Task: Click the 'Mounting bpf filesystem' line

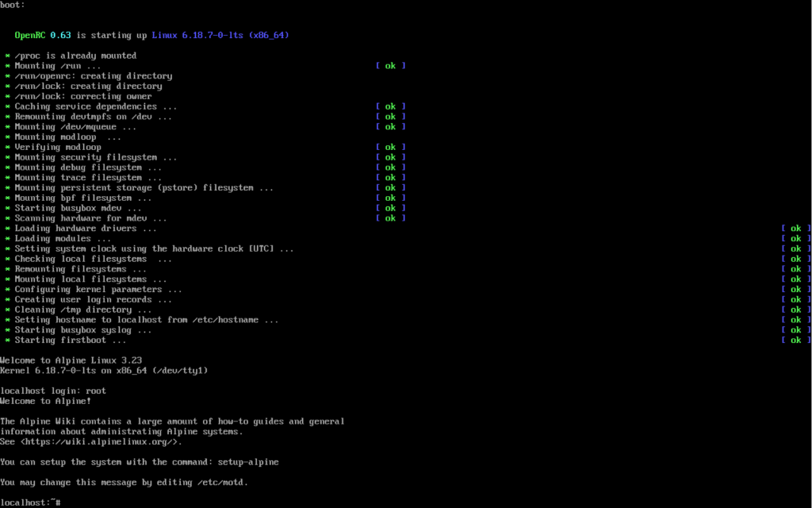Action: pos(82,198)
